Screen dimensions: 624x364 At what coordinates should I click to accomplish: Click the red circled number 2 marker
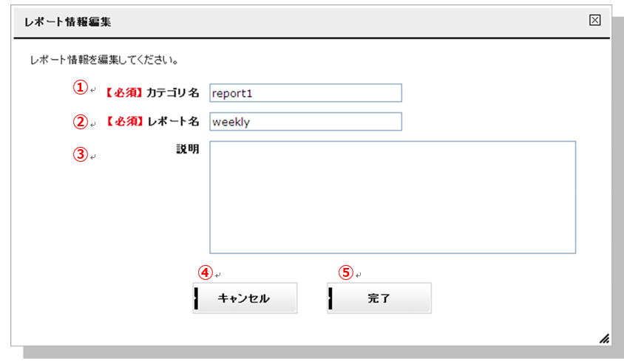81,122
